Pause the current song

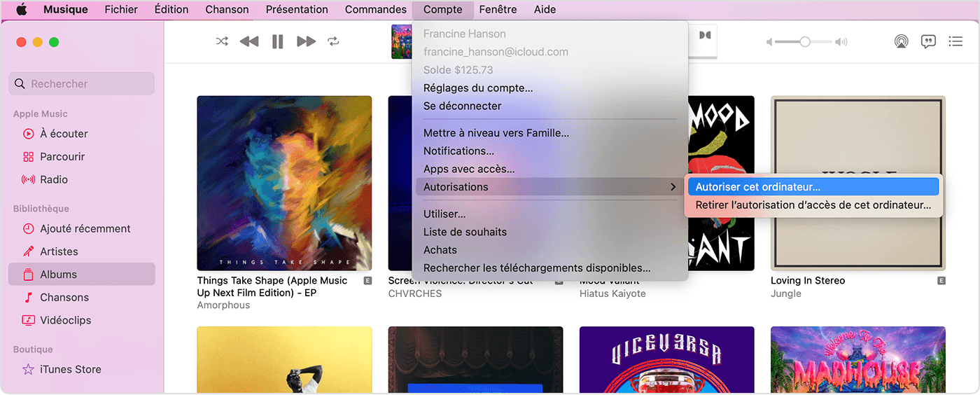278,41
